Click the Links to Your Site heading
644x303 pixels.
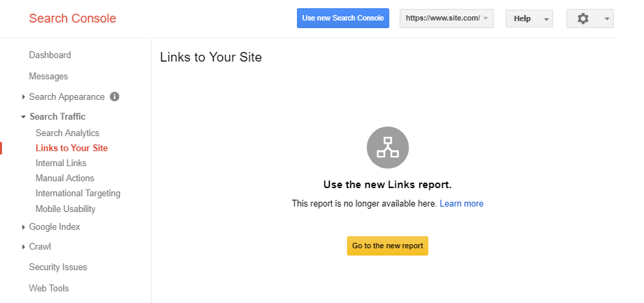pos(211,57)
